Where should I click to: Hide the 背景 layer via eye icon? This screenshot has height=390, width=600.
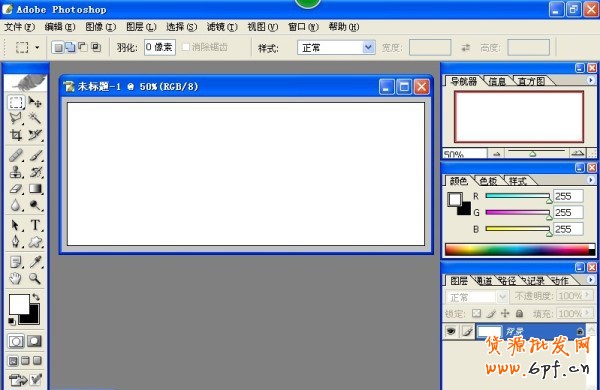451,331
